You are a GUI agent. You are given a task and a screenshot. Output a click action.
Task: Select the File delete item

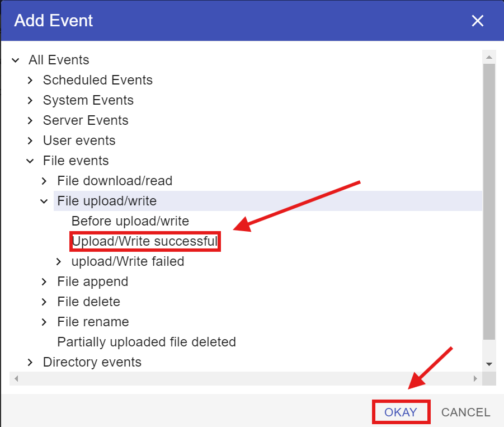(x=88, y=302)
